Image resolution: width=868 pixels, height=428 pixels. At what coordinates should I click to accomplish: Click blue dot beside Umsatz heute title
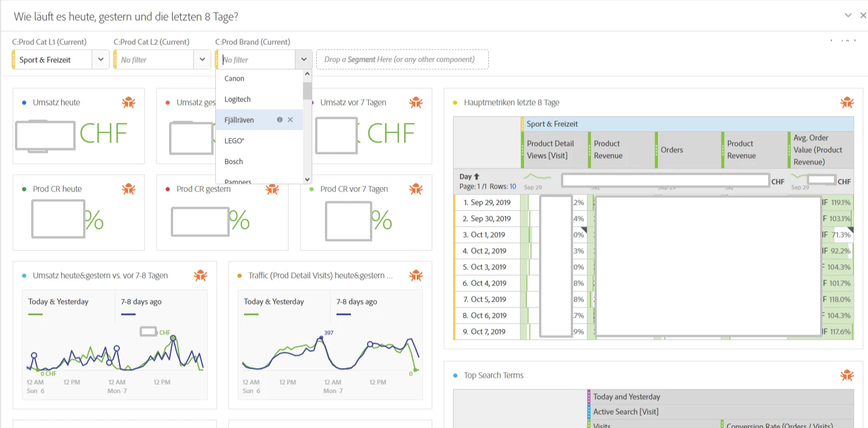tap(24, 103)
